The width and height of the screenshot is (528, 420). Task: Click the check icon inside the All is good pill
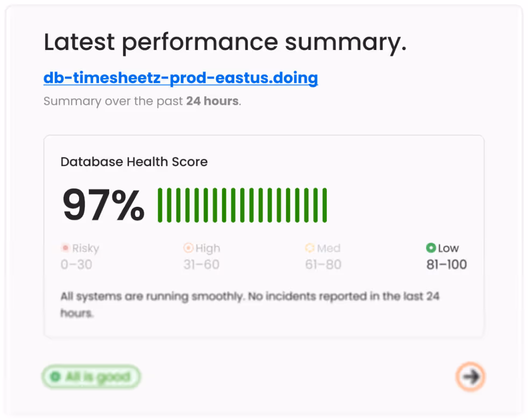[x=55, y=376]
